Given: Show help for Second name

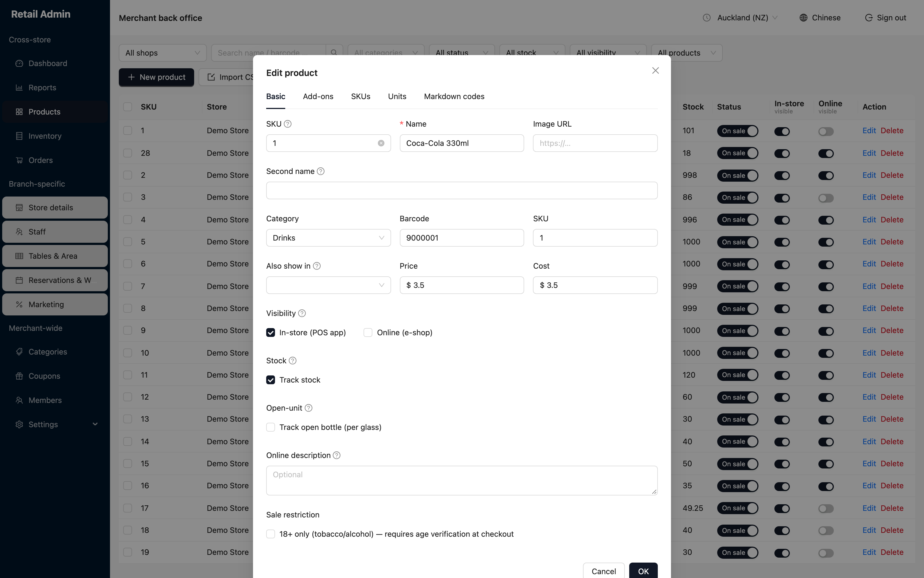Looking at the screenshot, I should (321, 171).
